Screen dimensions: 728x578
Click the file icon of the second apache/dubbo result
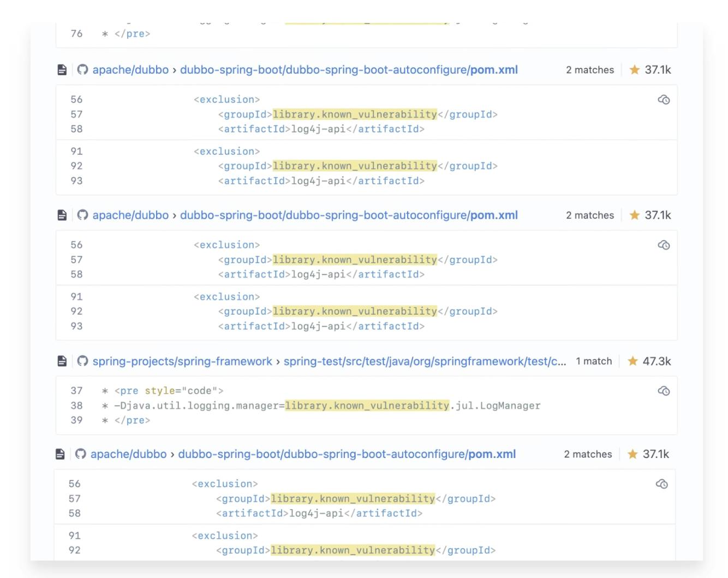62,215
